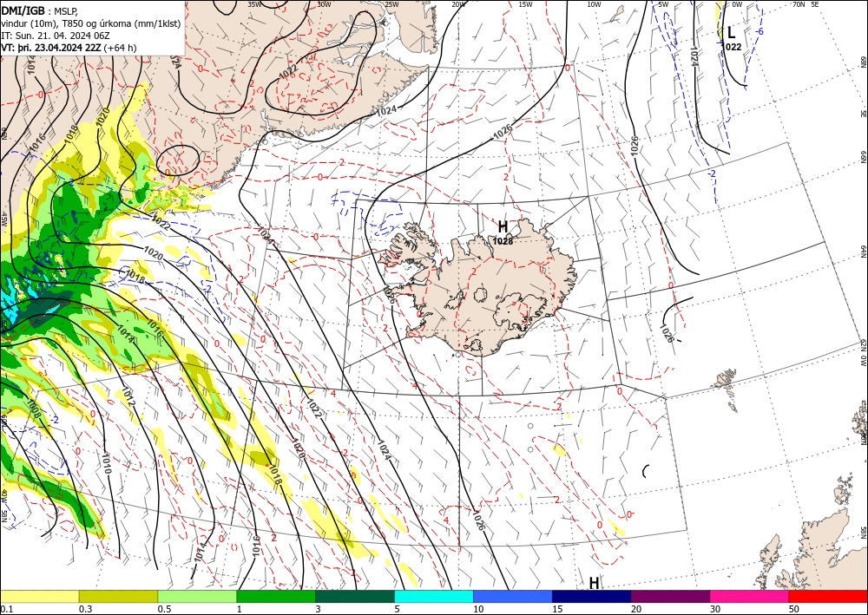868x615 pixels.
Task: Click the H high-pressure marker over Iceland
Action: (503, 226)
